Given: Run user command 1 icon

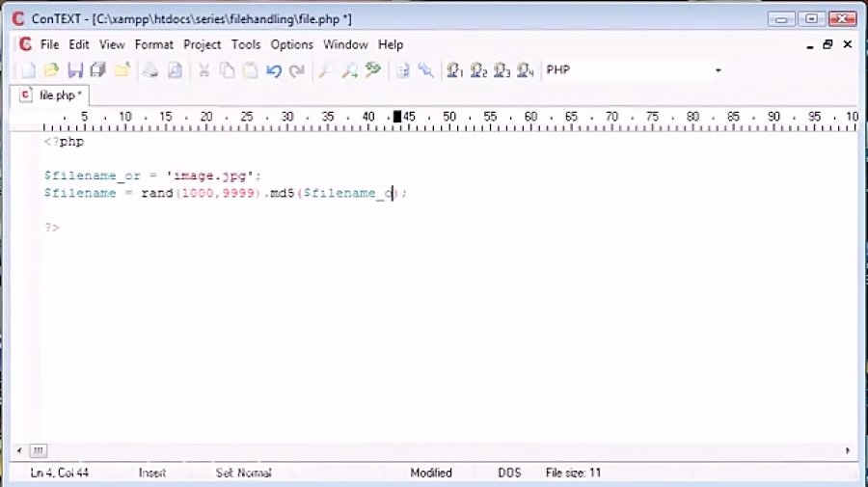Looking at the screenshot, I should point(455,70).
